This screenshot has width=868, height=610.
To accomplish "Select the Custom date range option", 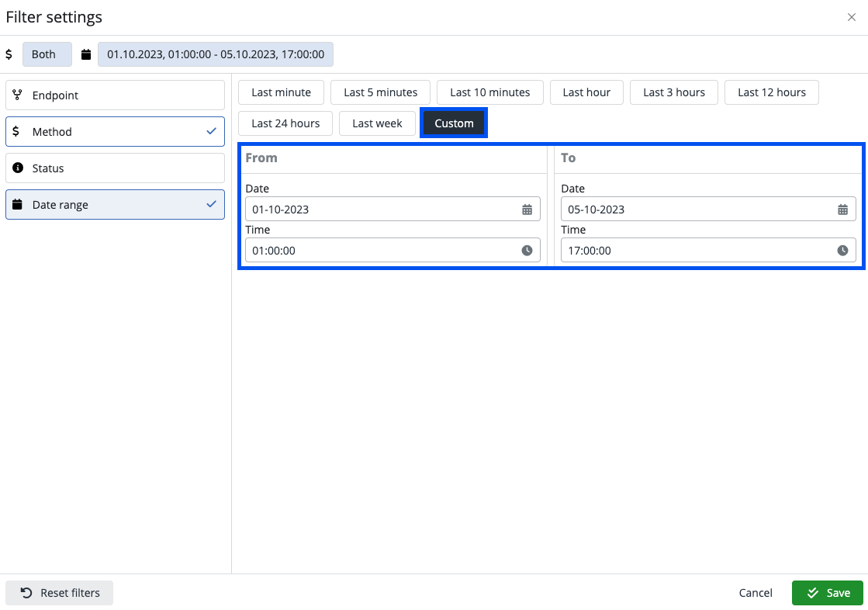I will pos(453,123).
